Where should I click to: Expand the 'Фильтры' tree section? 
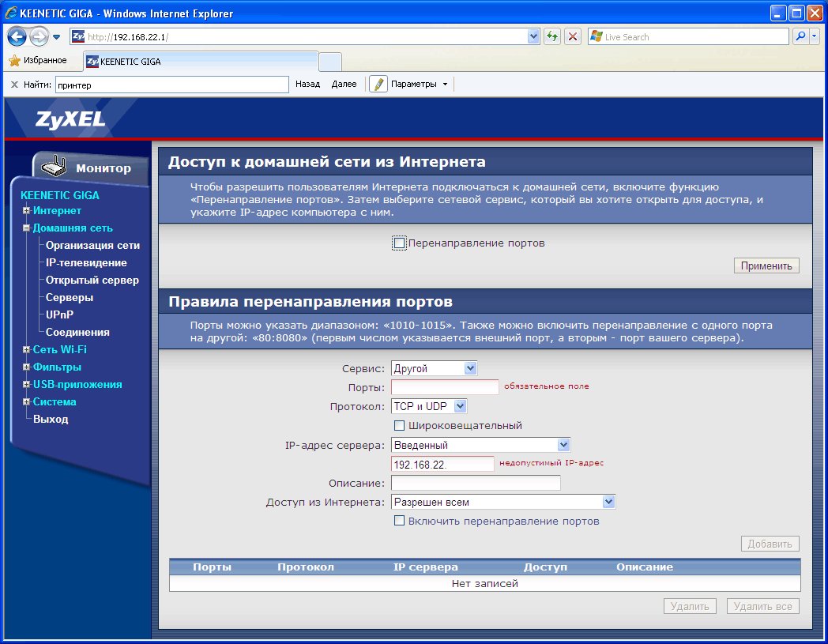point(26,367)
